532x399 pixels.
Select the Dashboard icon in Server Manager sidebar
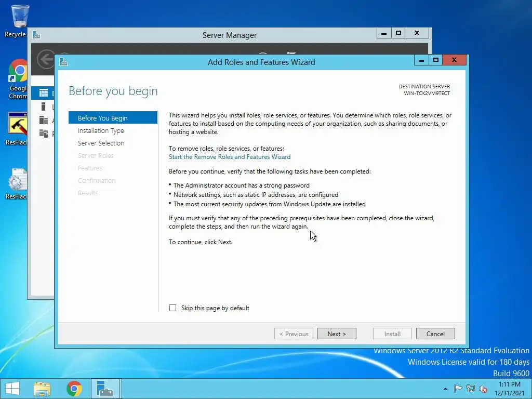tap(44, 92)
